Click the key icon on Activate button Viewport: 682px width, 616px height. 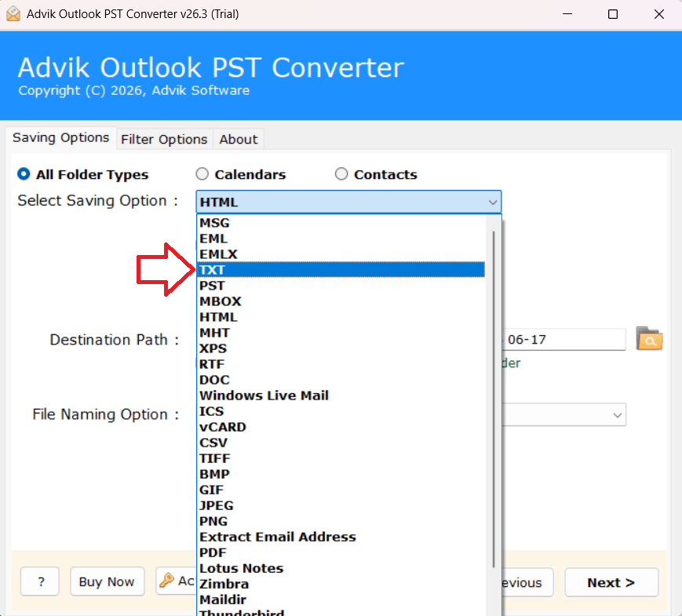pyautogui.click(x=166, y=581)
